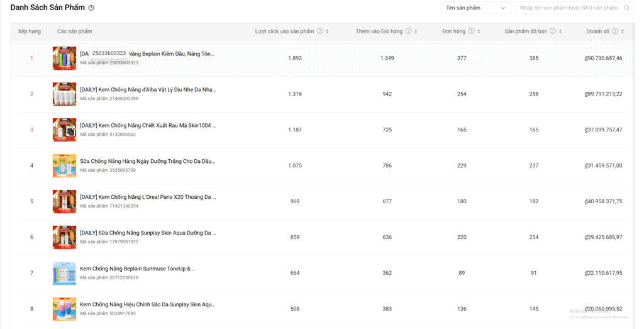This screenshot has width=644, height=329.
Task: Click thumbnail of rank 8 Sunplay Skin Aqua product
Action: coord(64,309)
